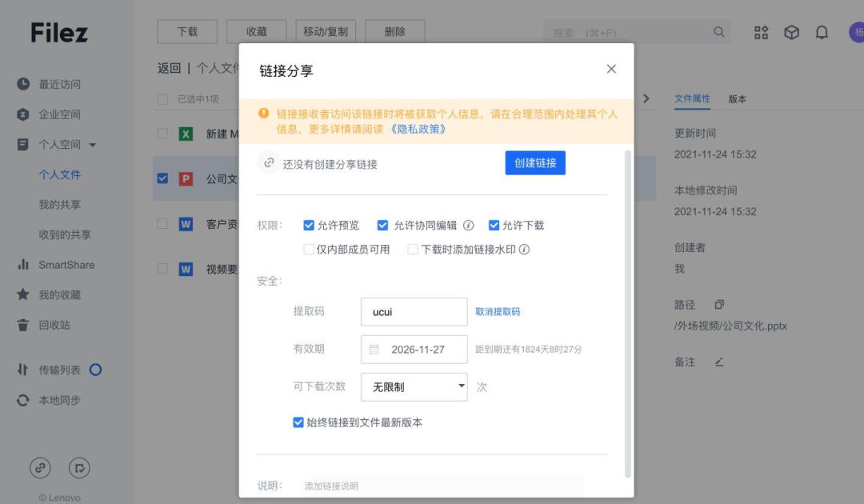Enable 仅内部成员可用 option
Screen dimensions: 864x504
(x=308, y=249)
